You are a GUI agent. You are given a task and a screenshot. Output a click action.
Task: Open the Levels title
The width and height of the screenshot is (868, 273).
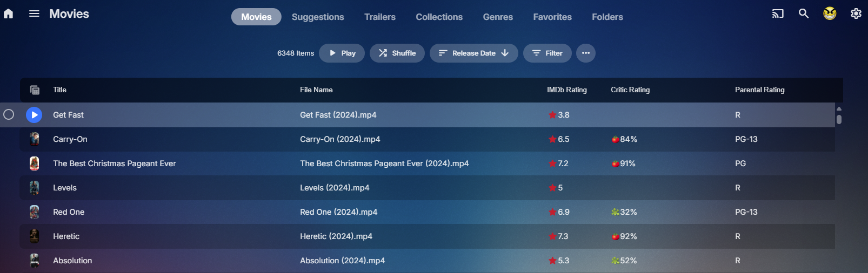point(65,188)
